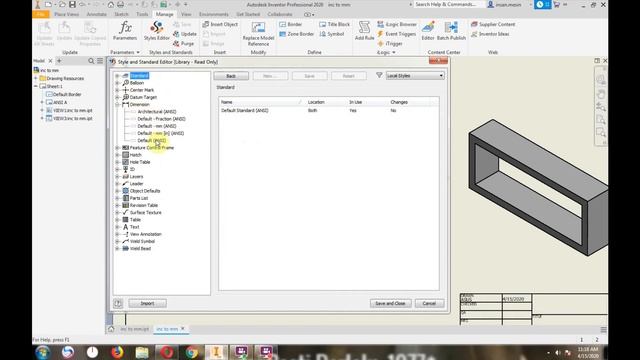Expand the Center Mark style node
The width and height of the screenshot is (640, 360).
click(x=117, y=90)
